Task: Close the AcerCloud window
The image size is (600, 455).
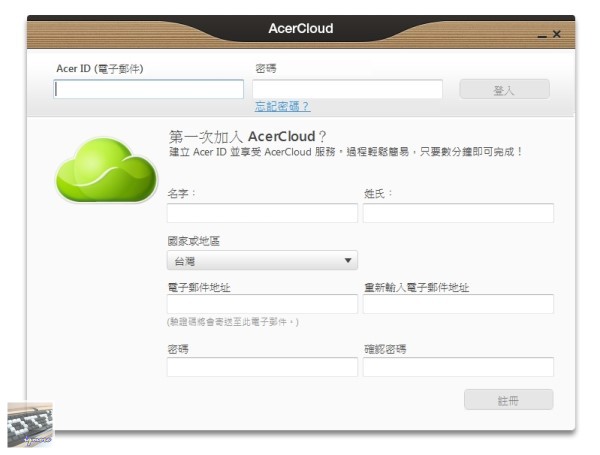Action: click(x=557, y=34)
